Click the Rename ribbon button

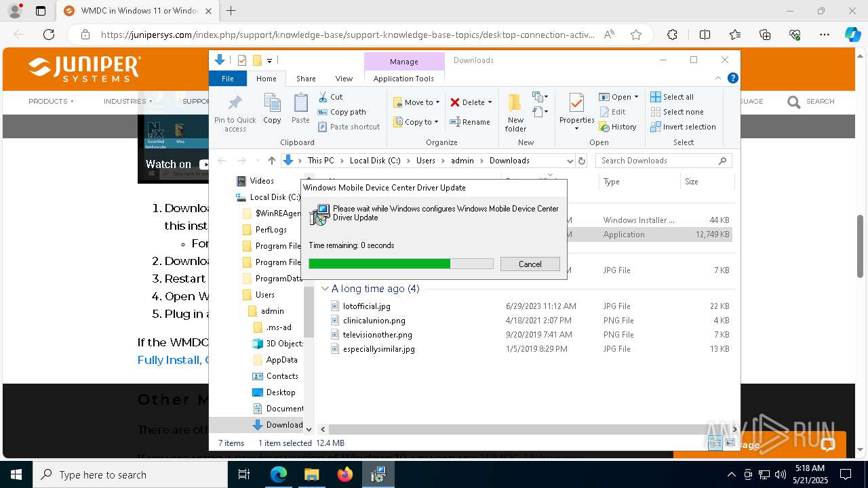[x=470, y=122]
